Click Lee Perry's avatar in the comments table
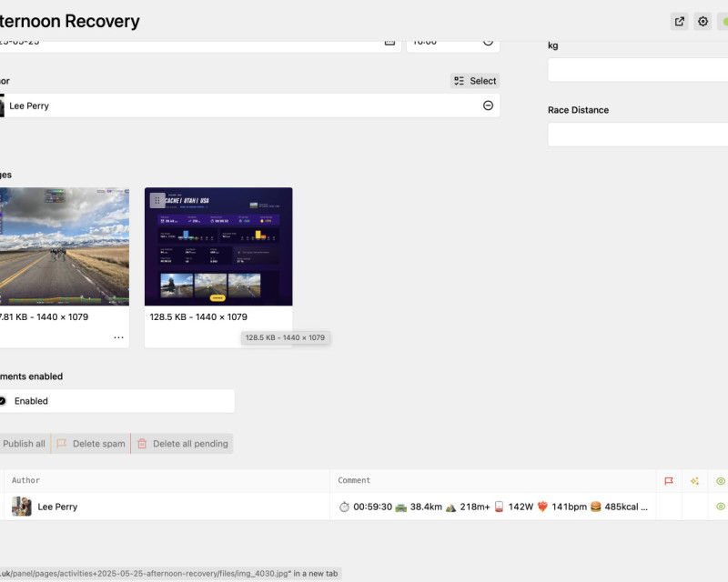This screenshot has width=728, height=582. pyautogui.click(x=22, y=507)
